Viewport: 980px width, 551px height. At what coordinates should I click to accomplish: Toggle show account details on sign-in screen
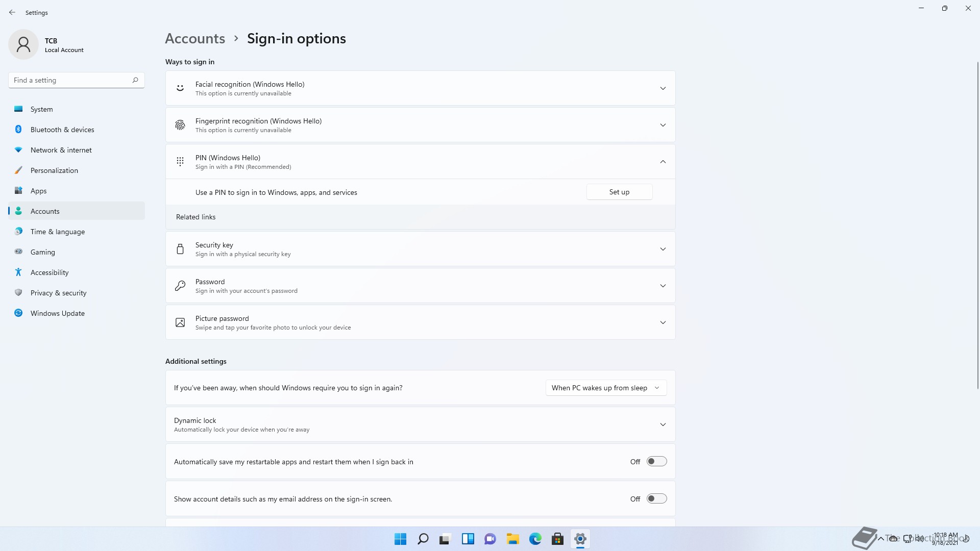coord(656,498)
